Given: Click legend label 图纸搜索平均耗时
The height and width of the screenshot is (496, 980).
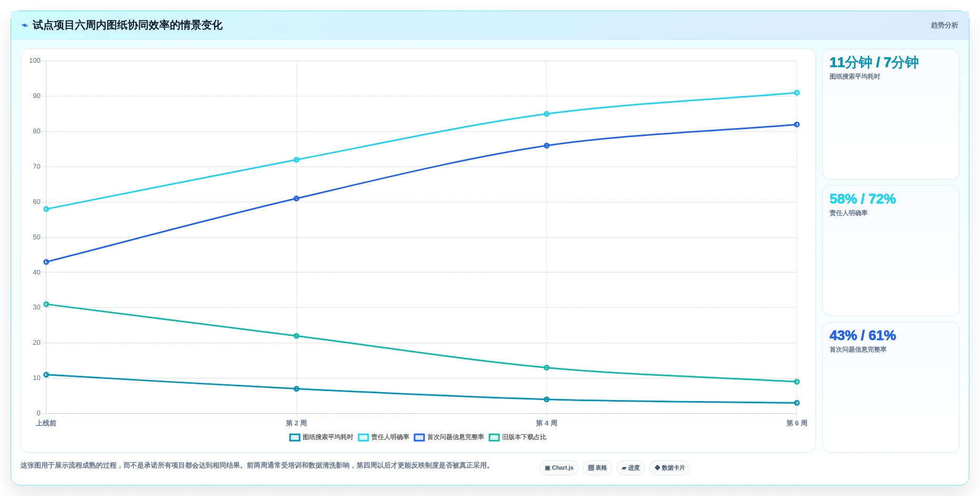Looking at the screenshot, I should [x=328, y=437].
